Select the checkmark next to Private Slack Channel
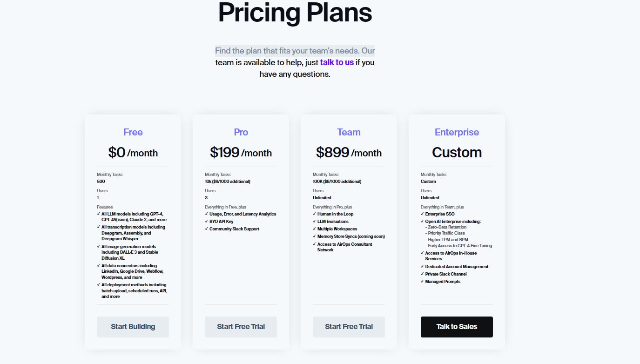 point(423,274)
